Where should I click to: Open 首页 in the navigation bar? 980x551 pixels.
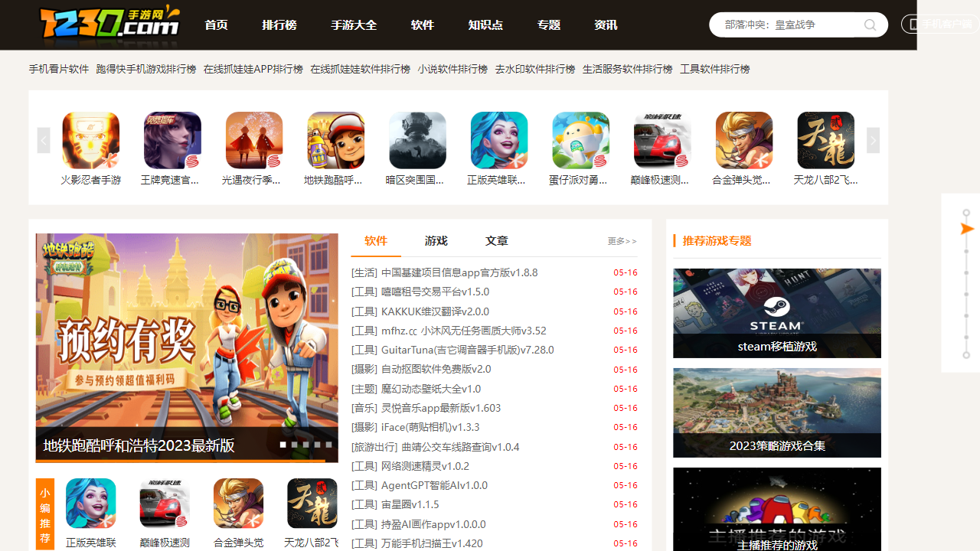pos(217,25)
